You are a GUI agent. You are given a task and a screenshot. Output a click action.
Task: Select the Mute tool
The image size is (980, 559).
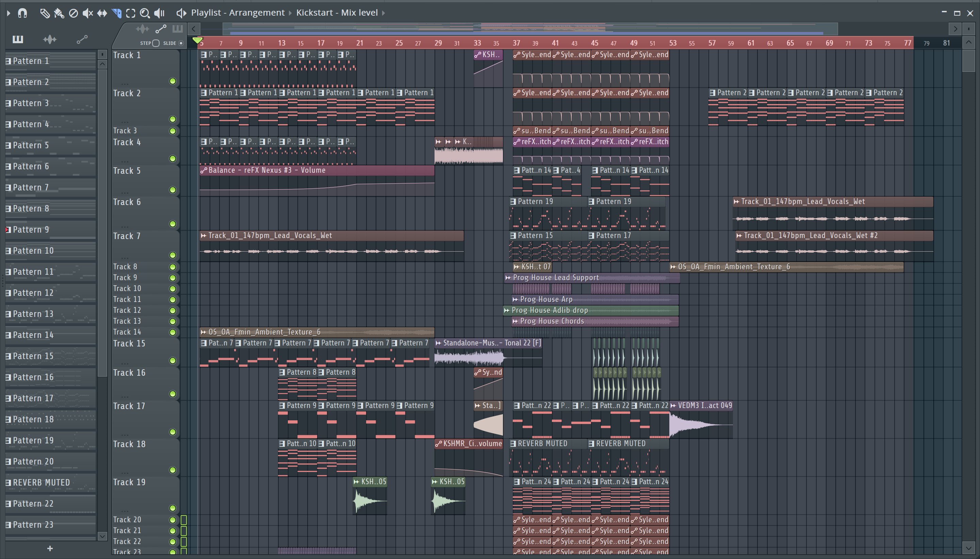87,13
